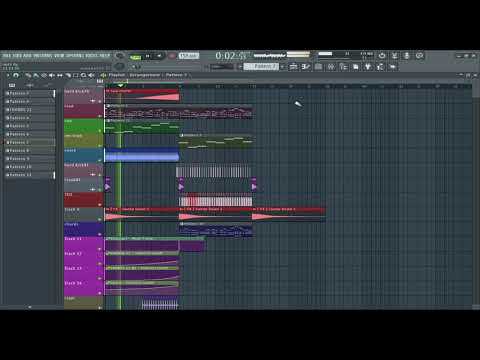
Task: Click the song time display
Action: (232, 56)
